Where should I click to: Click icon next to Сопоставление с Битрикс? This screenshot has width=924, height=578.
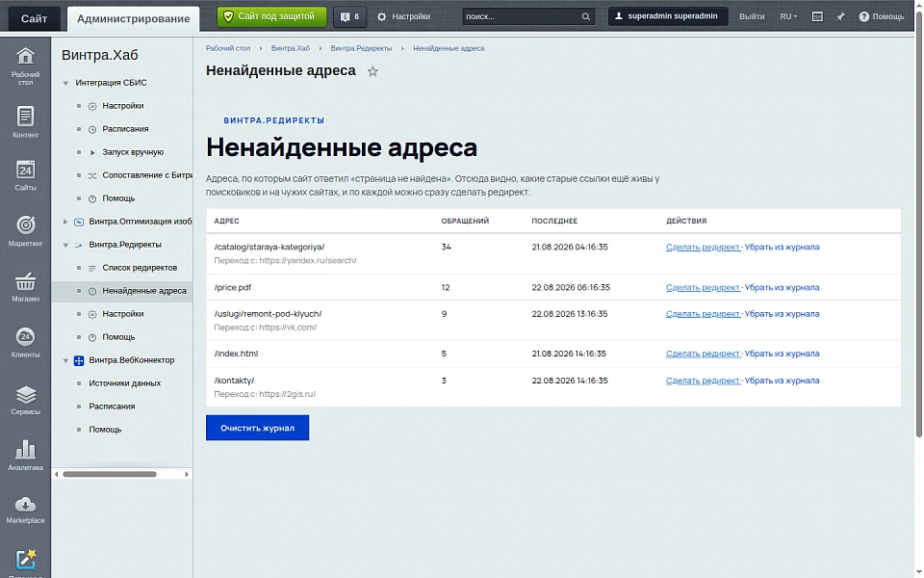92,175
